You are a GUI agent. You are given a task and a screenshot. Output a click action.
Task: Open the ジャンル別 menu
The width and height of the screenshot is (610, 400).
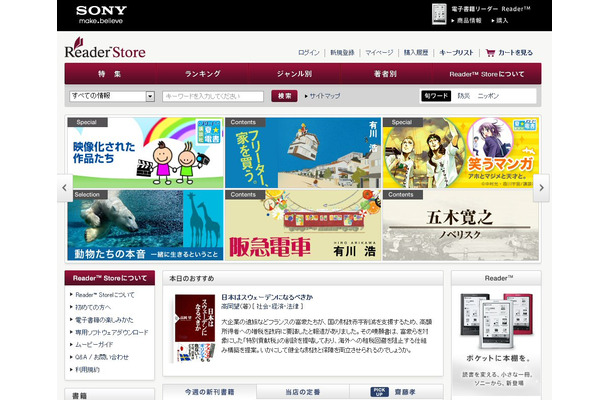pos(294,74)
